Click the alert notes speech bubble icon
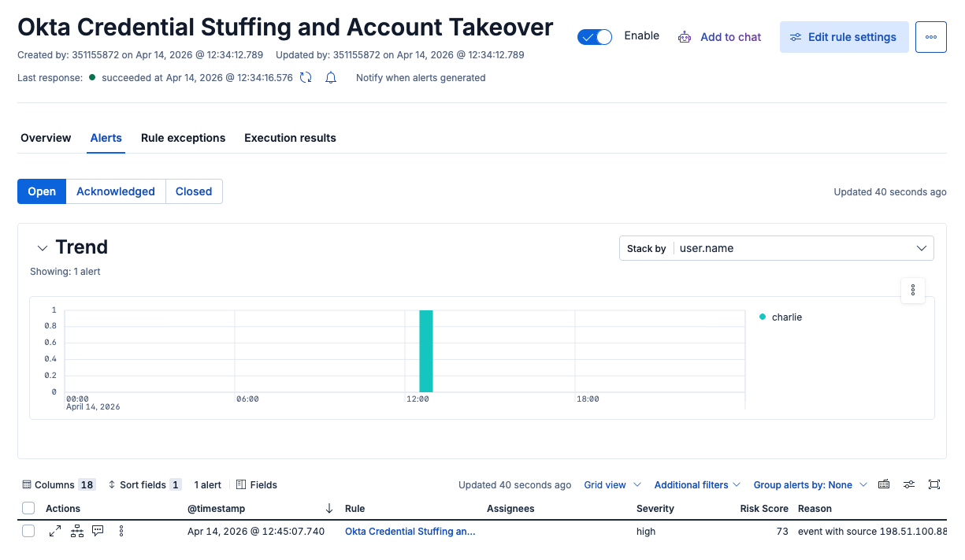 tap(98, 531)
